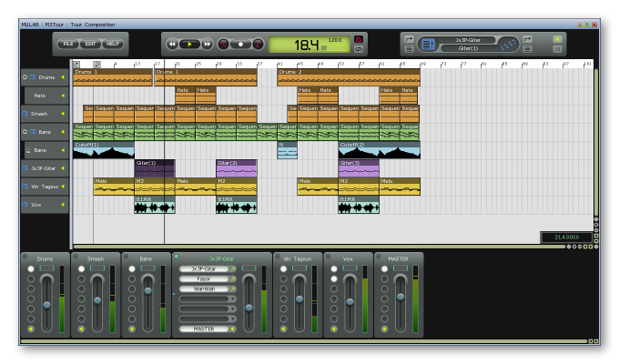Click the red music note record icon

coord(258,45)
